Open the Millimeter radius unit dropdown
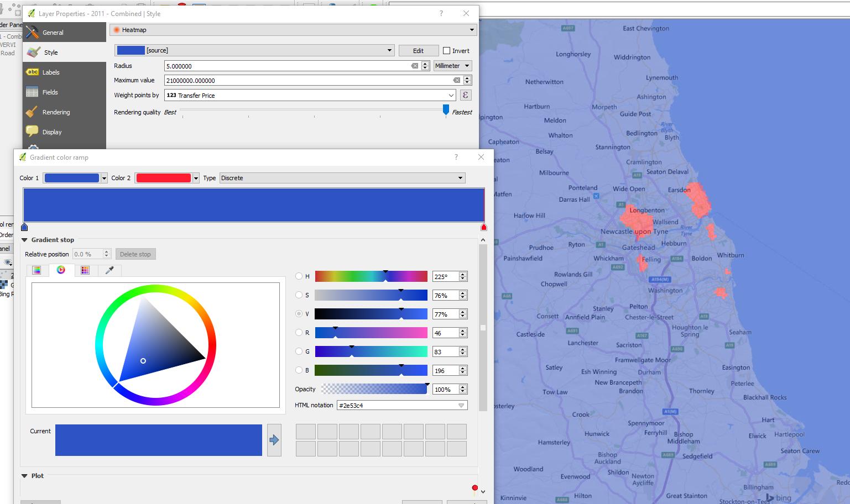Image resolution: width=850 pixels, height=504 pixels. click(452, 66)
